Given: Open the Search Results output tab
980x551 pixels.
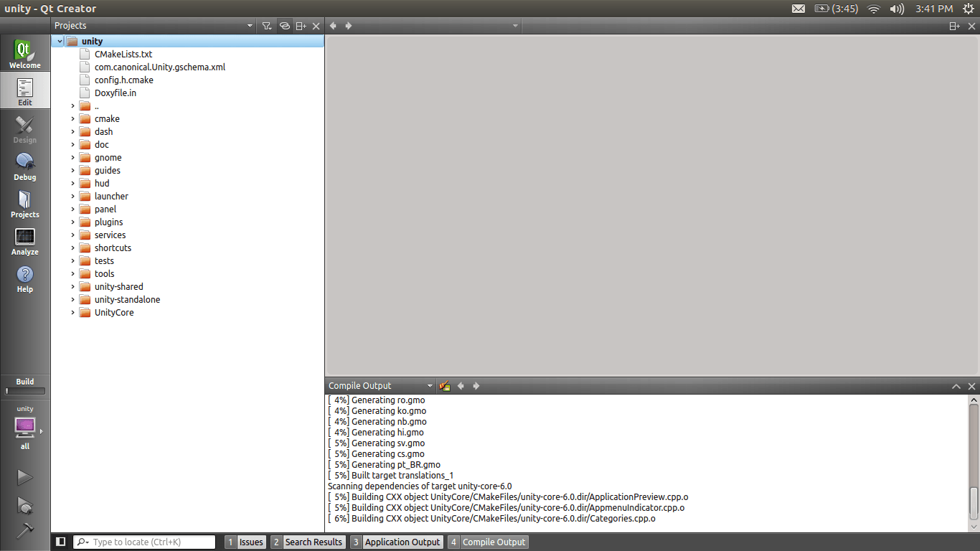Looking at the screenshot, I should click(308, 542).
